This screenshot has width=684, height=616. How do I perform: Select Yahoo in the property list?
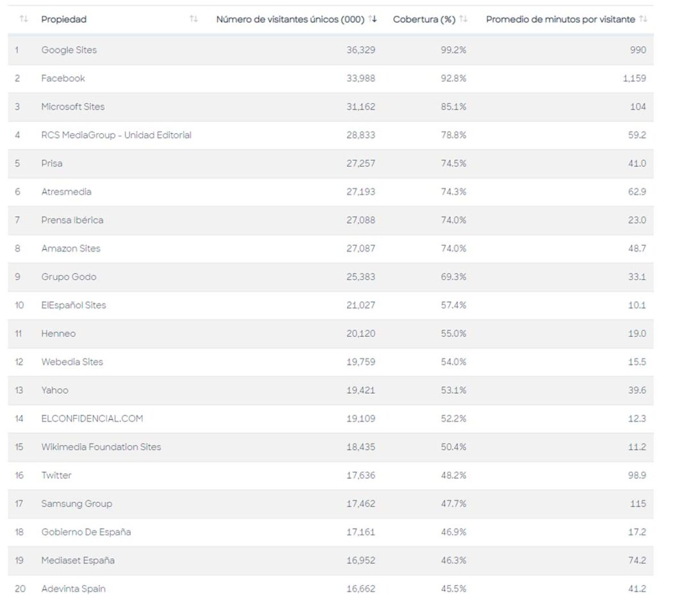coord(55,390)
